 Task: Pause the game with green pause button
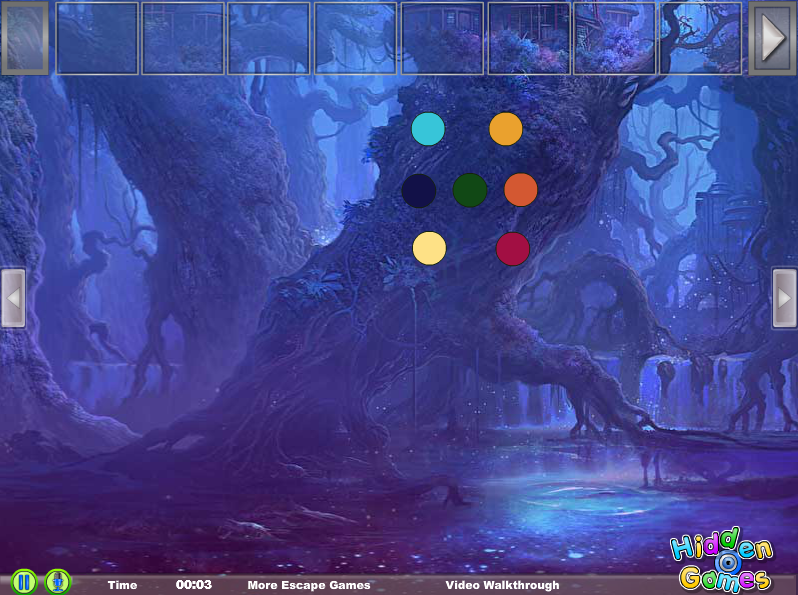point(23,582)
